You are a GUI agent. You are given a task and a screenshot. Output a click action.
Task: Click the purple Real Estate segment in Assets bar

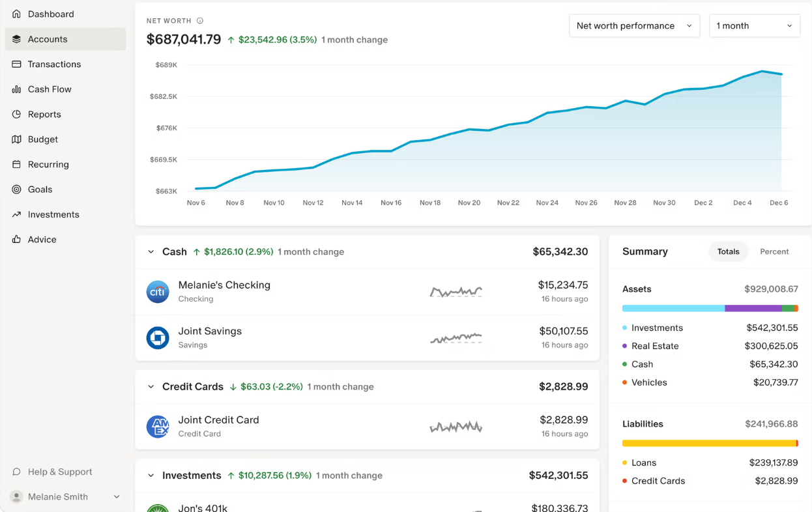tap(753, 308)
